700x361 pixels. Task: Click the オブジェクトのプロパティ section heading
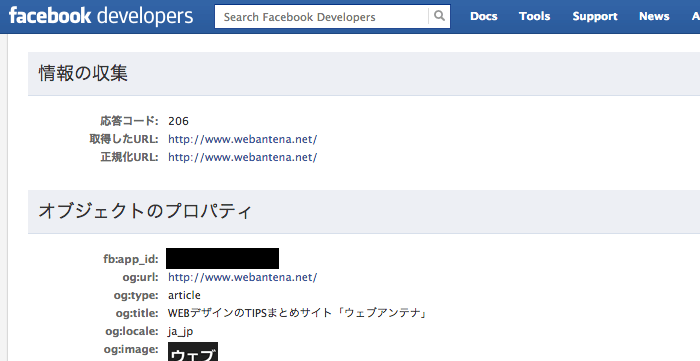point(145,211)
